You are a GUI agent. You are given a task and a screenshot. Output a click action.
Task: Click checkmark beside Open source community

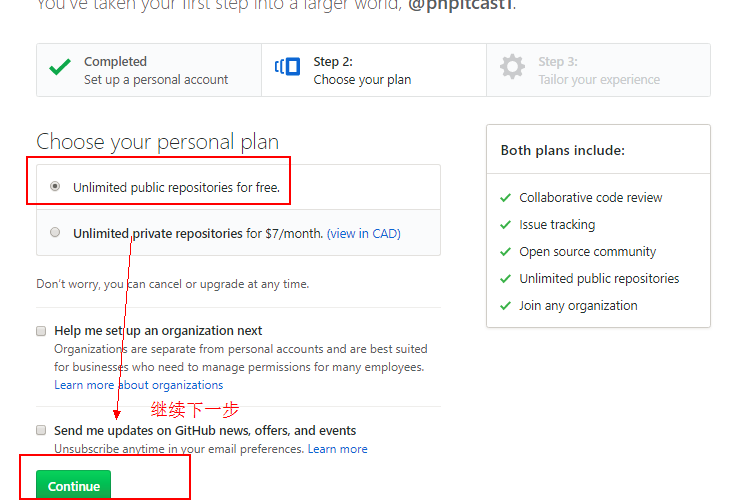click(x=505, y=252)
